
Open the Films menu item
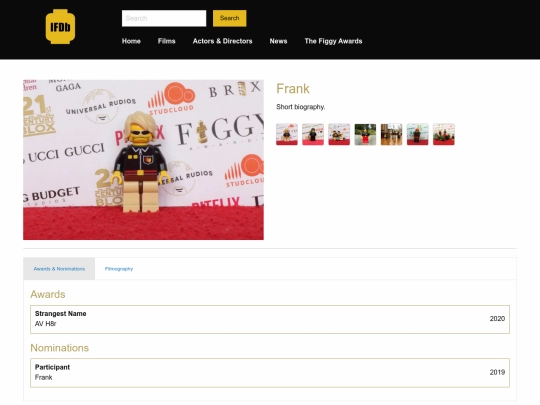point(167,41)
